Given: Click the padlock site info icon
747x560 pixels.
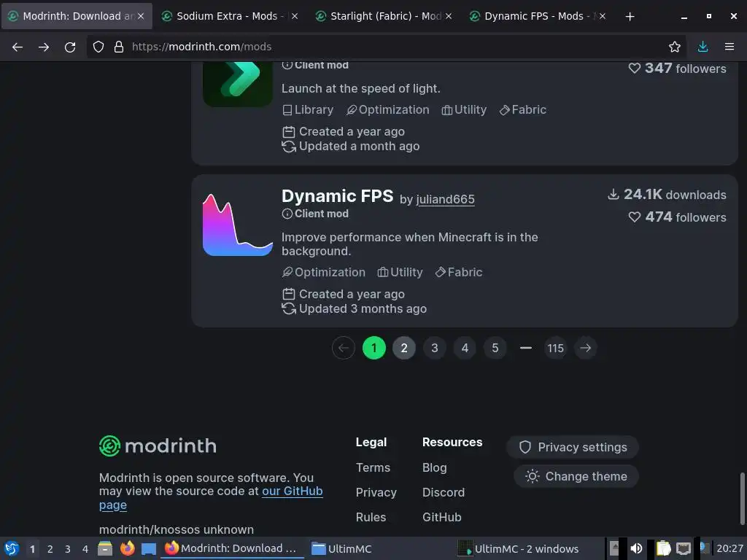Looking at the screenshot, I should 119,47.
